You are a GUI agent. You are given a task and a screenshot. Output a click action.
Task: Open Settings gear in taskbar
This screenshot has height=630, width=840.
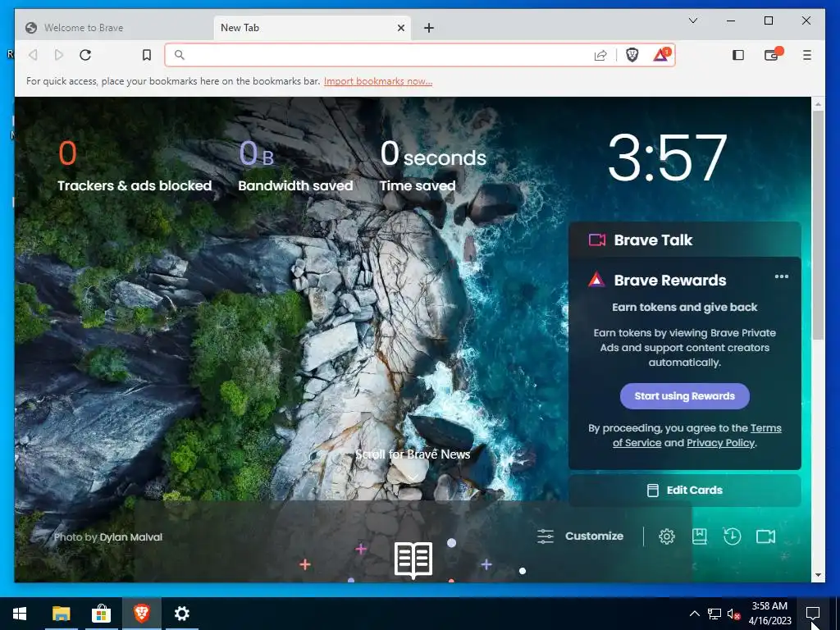click(x=181, y=614)
